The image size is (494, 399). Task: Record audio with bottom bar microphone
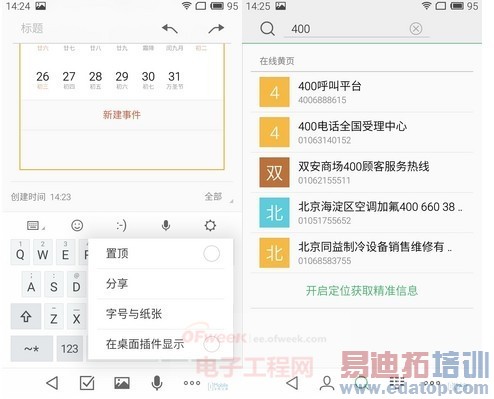157,383
